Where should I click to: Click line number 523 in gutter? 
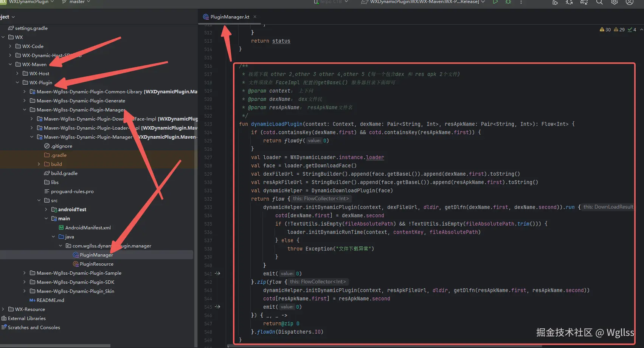coord(208,124)
